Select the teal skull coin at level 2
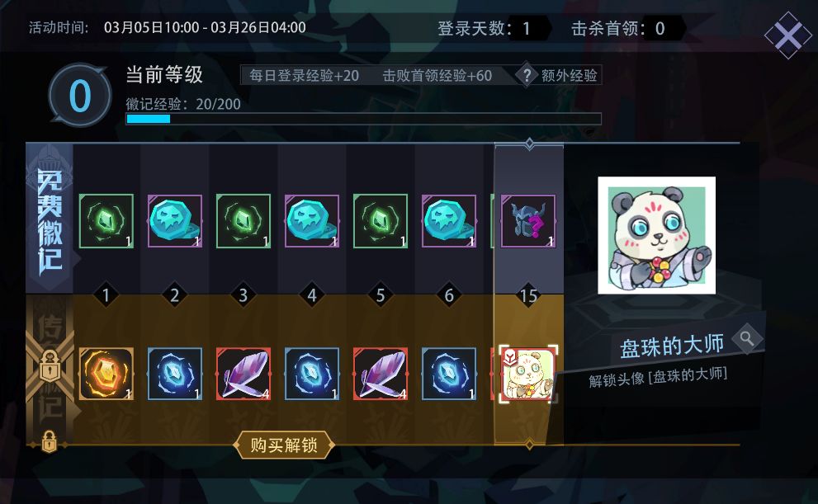The image size is (818, 504). point(175,221)
